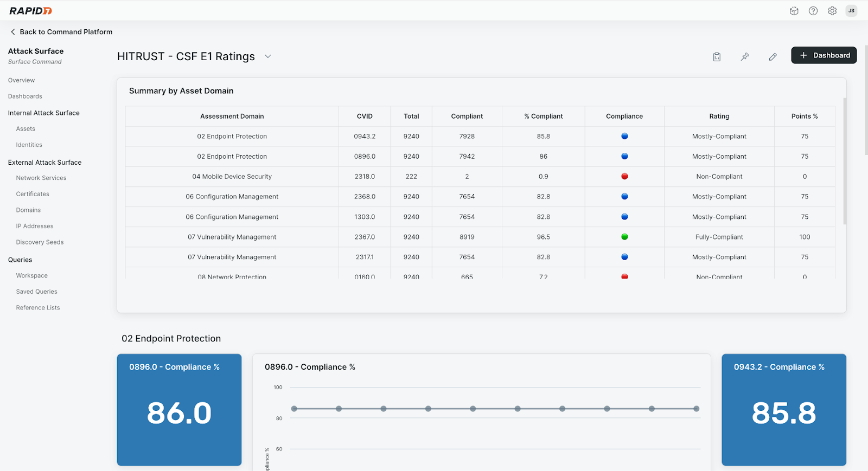Viewport: 868px width, 471px height.
Task: Click the Summary table vertical scrollbar
Action: tap(844, 161)
